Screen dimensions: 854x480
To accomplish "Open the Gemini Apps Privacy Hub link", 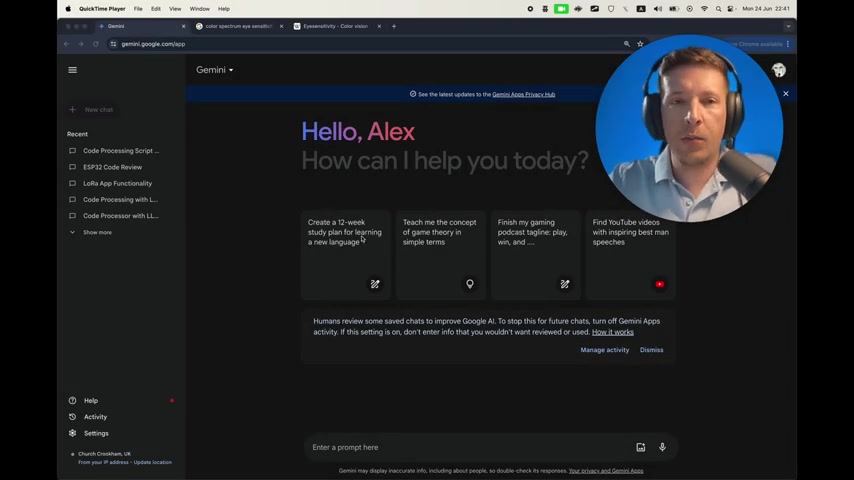I will pos(523,94).
